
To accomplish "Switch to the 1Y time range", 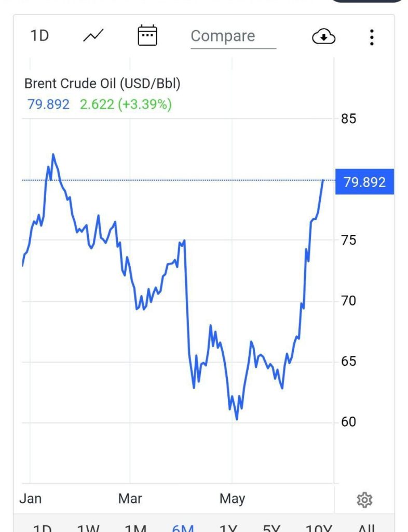I will point(228,528).
